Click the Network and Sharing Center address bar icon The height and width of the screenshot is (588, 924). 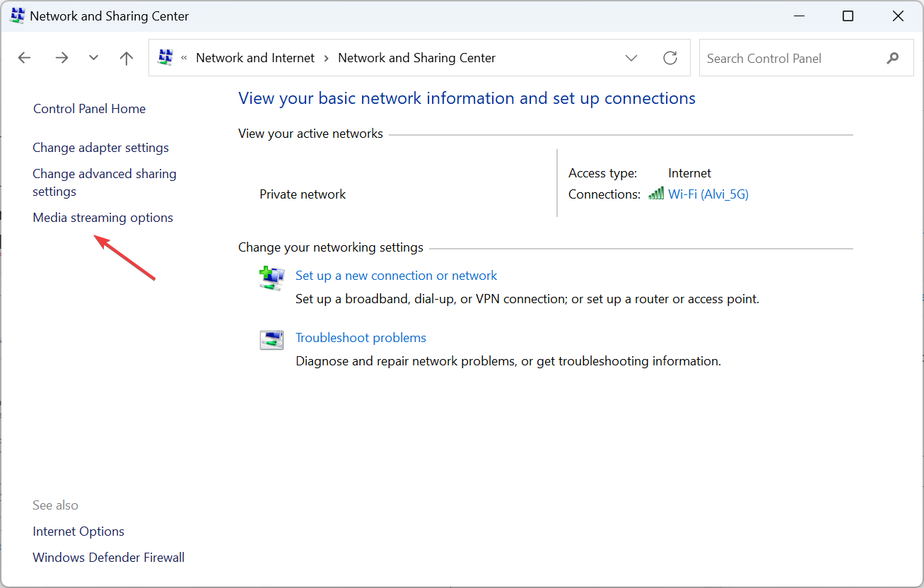pos(165,57)
